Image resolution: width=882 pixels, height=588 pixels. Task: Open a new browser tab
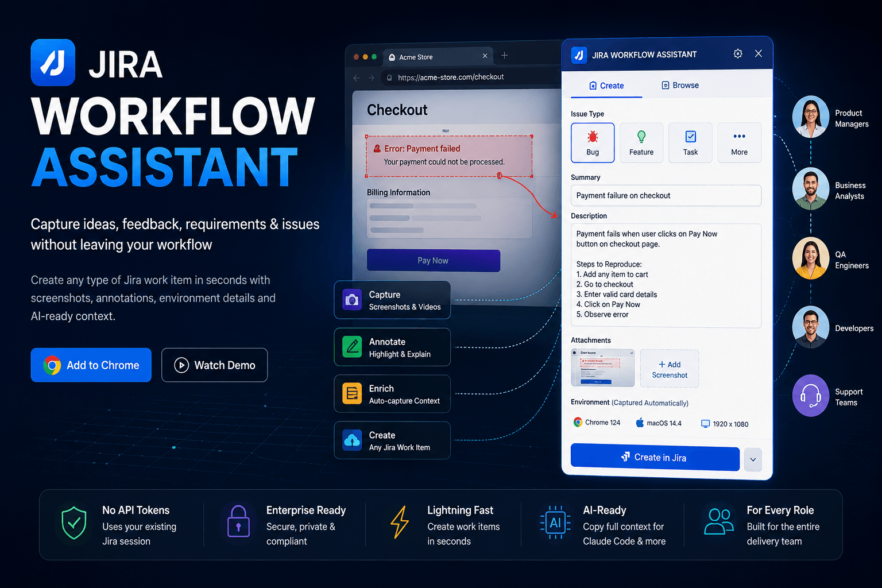point(504,55)
